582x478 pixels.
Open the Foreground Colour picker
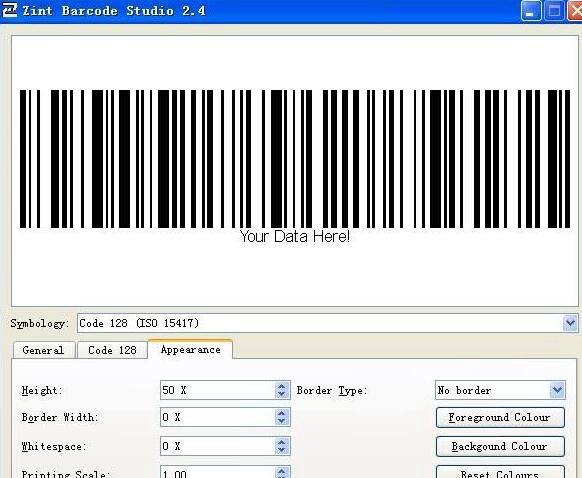pos(500,418)
